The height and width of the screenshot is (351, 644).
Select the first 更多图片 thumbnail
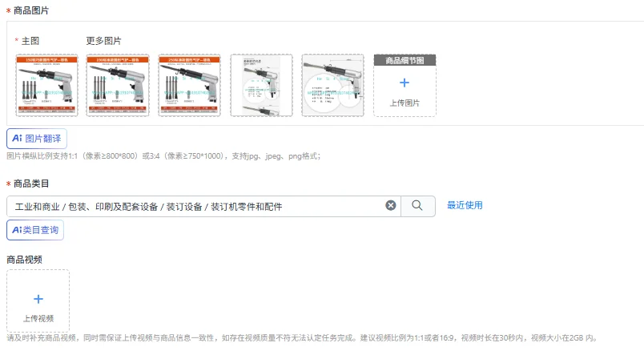(118, 86)
